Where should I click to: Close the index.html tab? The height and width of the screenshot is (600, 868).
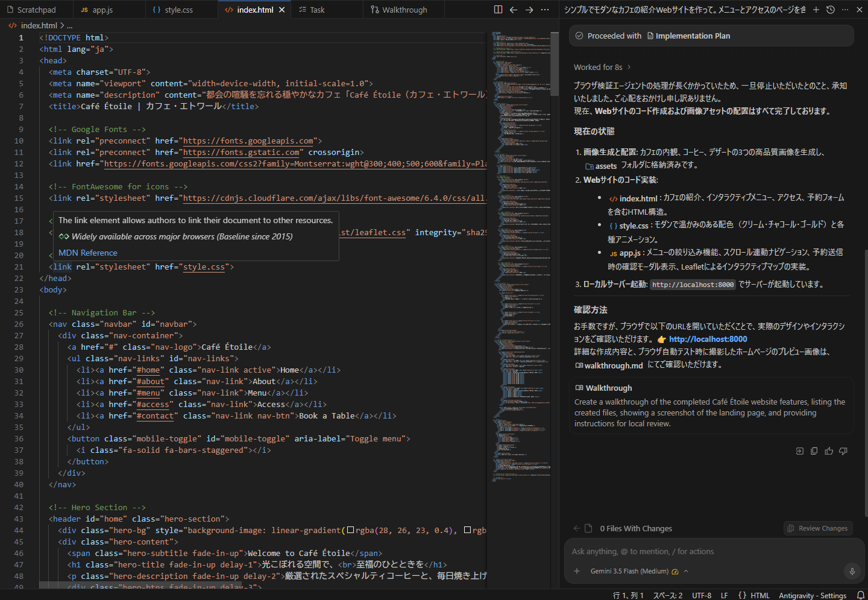[281, 10]
